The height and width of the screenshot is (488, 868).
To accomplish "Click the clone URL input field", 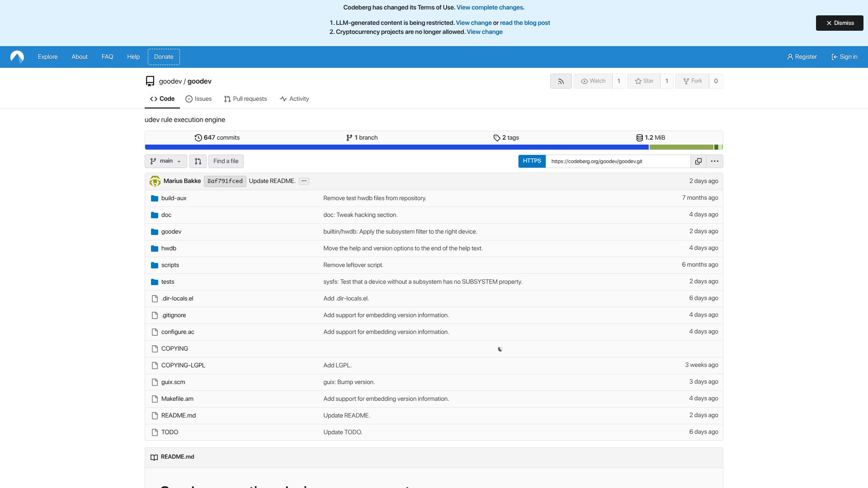I will (618, 161).
